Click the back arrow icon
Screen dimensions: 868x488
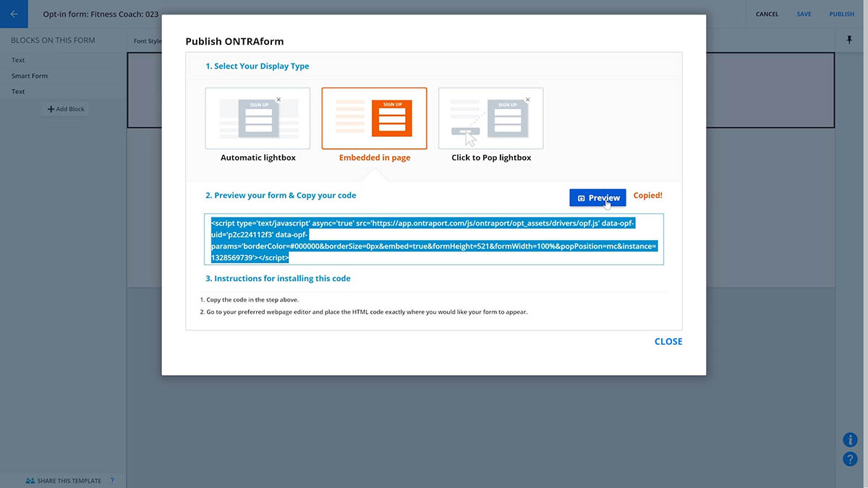coord(14,14)
